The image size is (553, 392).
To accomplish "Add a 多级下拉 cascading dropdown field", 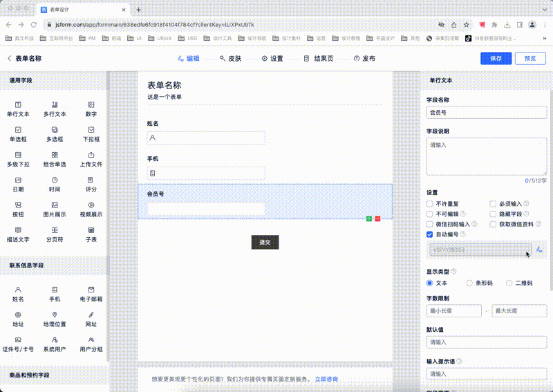I will click(18, 159).
